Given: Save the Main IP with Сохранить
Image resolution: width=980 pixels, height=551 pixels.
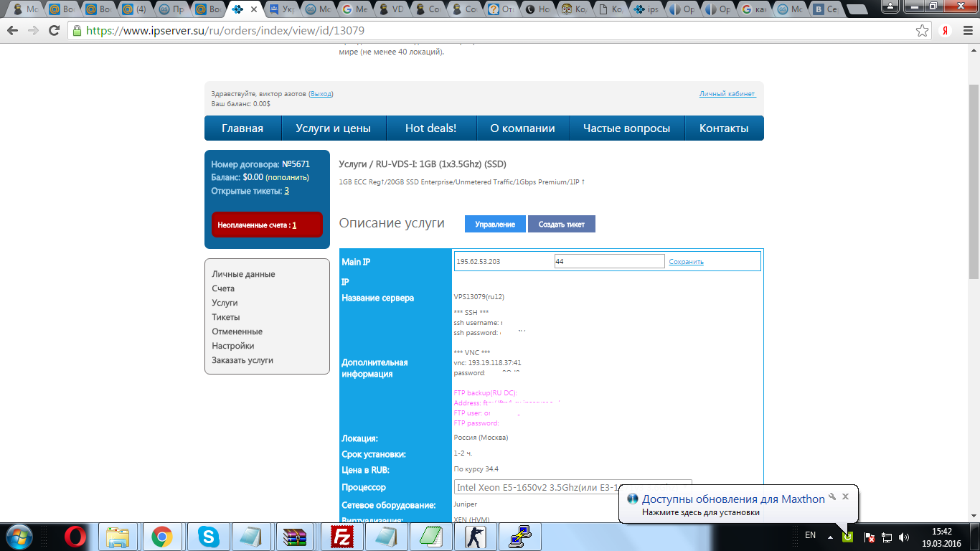Looking at the screenshot, I should [x=687, y=262].
